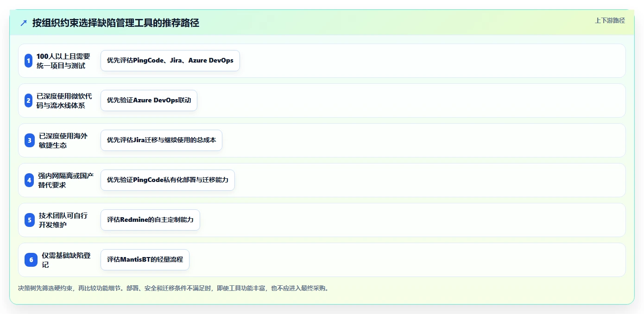
Task: Select the 技术团队可自行开发维护 condition text
Action: click(x=63, y=220)
